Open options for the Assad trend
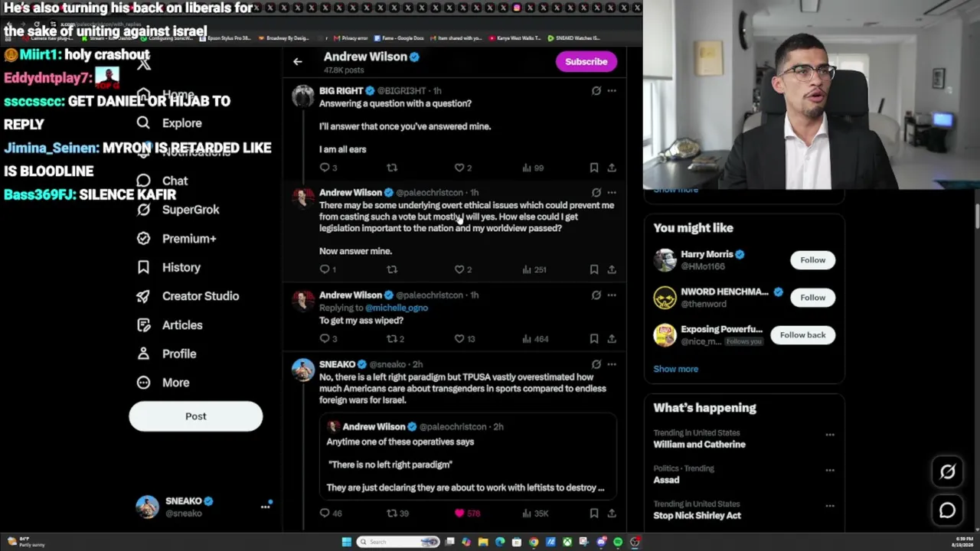Screen dimensions: 980x551 coord(829,470)
